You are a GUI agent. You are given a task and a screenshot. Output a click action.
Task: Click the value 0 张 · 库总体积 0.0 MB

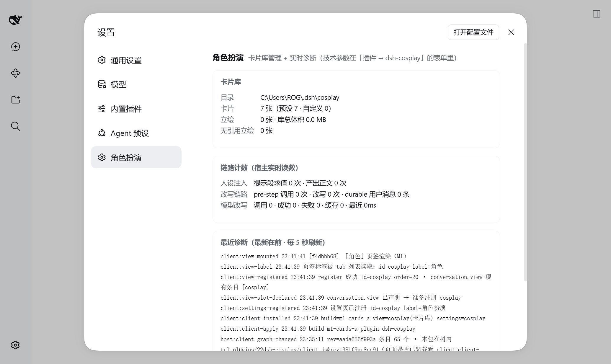pos(293,120)
